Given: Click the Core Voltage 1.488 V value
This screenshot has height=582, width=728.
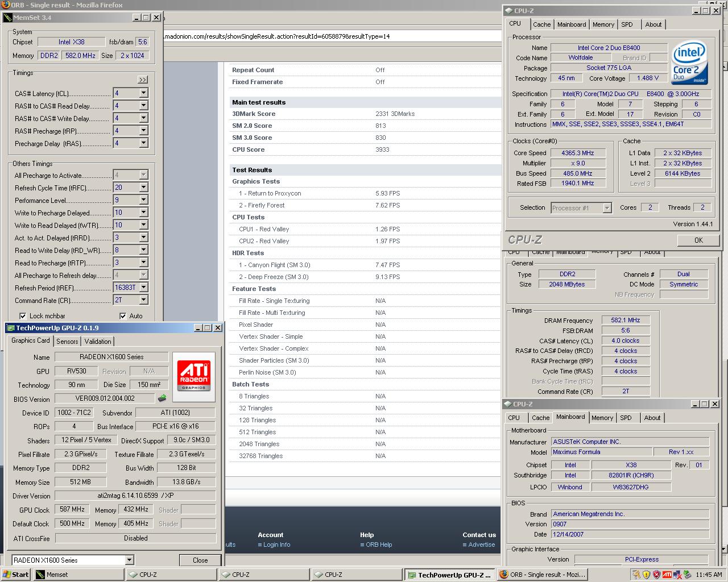Looking at the screenshot, I should 647,78.
